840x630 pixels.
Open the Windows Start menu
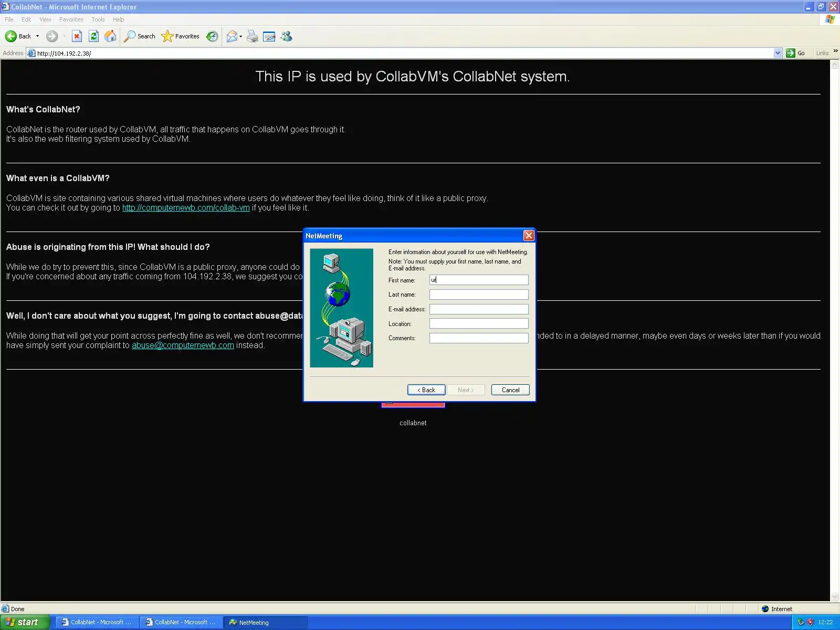coord(25,622)
